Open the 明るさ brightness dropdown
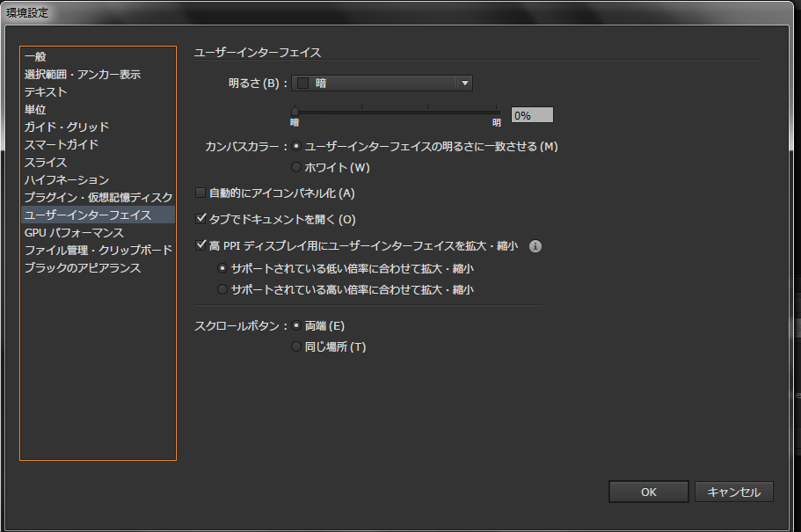This screenshot has width=801, height=532. pyautogui.click(x=382, y=83)
